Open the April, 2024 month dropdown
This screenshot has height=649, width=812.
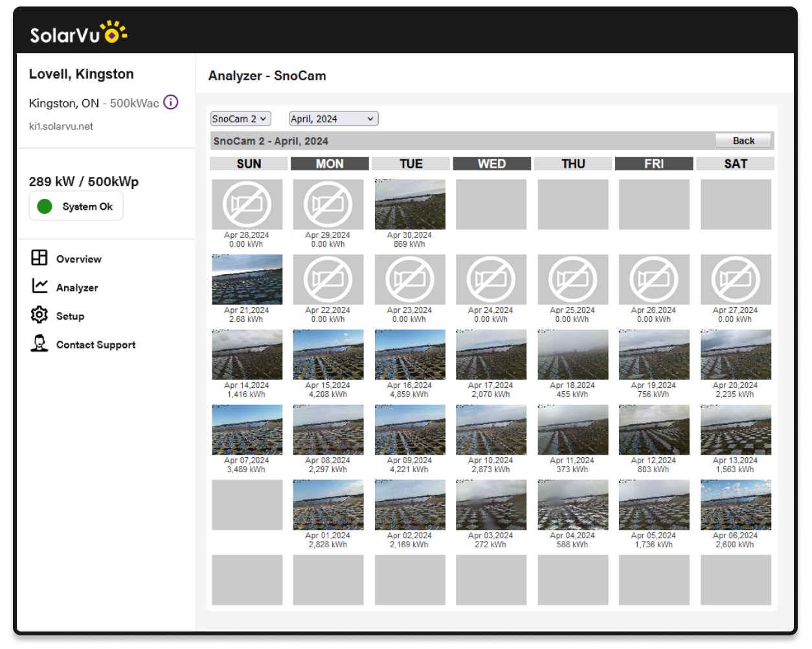[333, 119]
